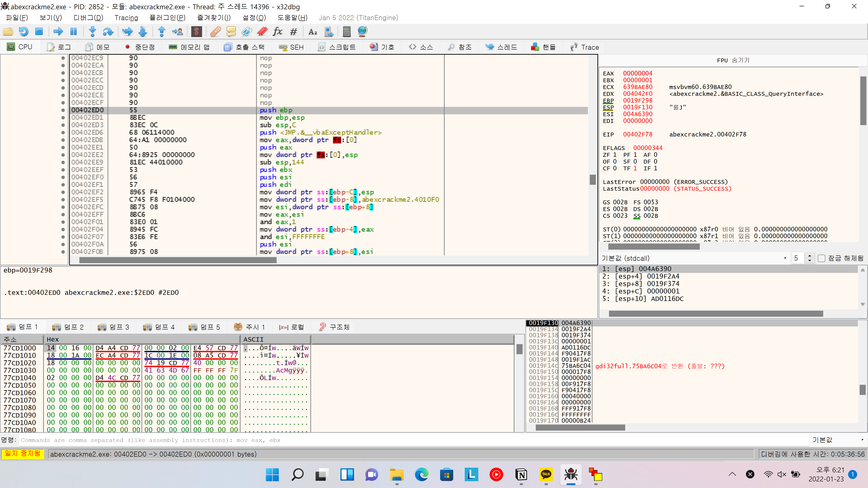Switch to 덤프 5 tab
This screenshot has width=868, height=488.
click(204, 327)
